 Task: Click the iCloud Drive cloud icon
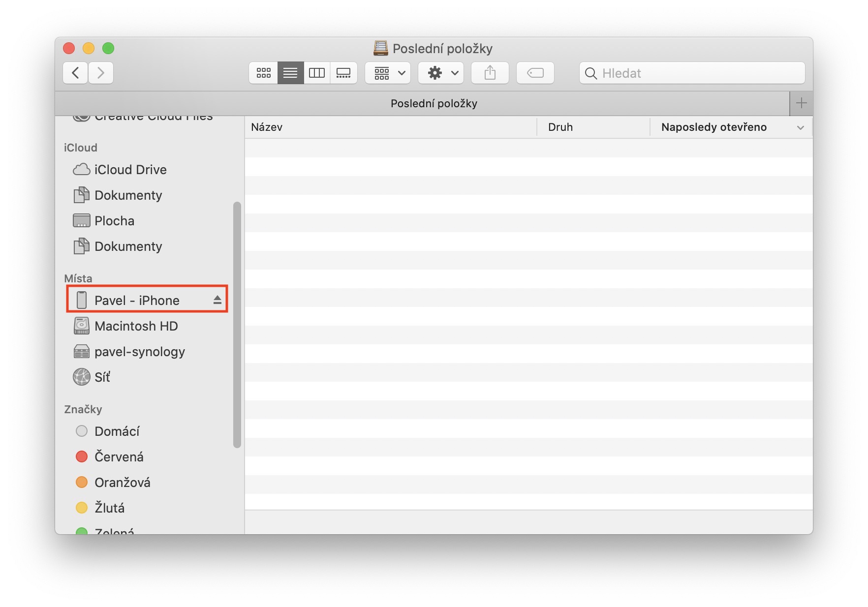pyautogui.click(x=82, y=170)
